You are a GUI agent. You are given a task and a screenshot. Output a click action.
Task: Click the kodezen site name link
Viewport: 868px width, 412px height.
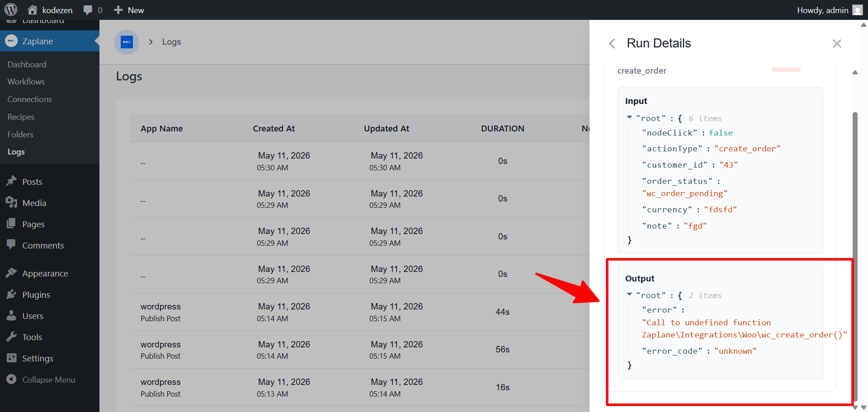(x=57, y=10)
